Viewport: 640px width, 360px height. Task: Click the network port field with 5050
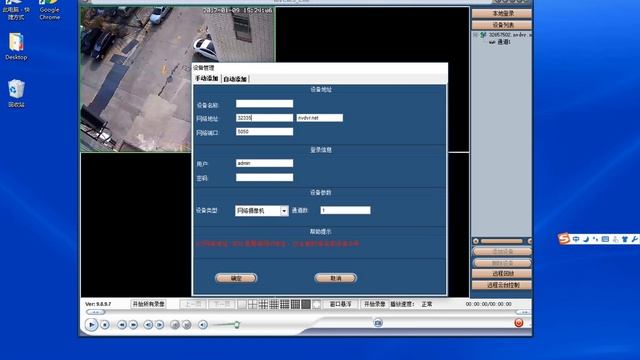(x=264, y=132)
